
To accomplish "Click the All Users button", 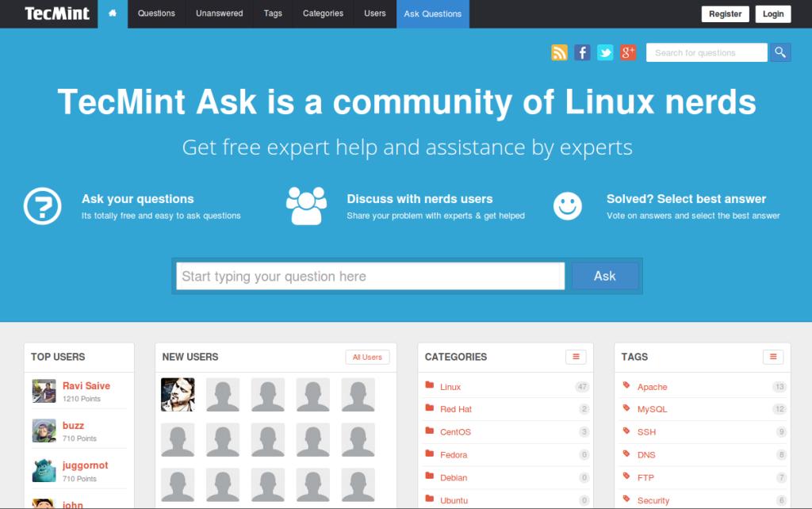I will coord(367,358).
